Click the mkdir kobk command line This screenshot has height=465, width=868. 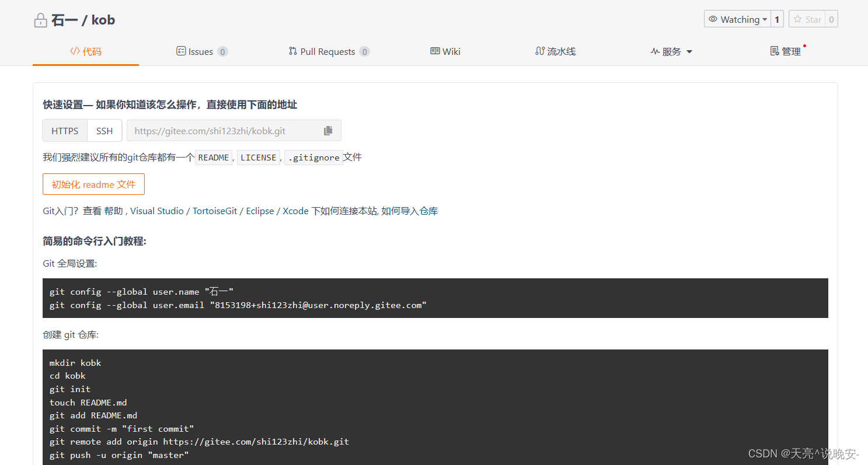click(x=75, y=363)
